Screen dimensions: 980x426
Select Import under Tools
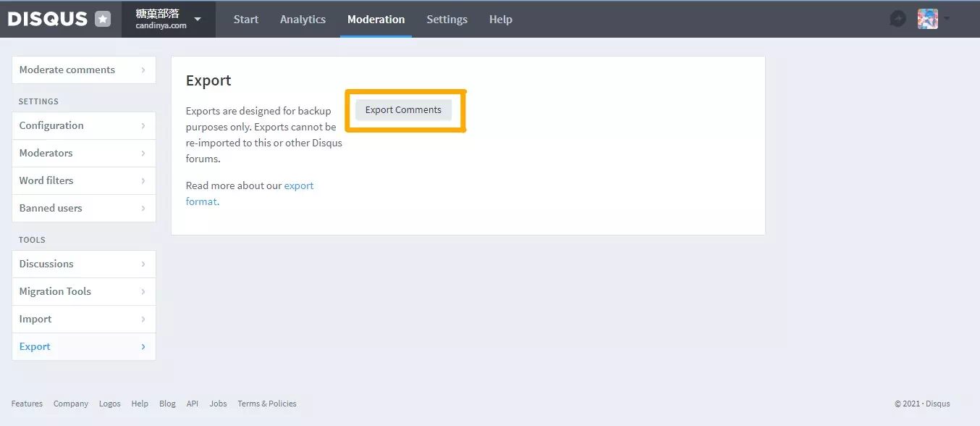(84, 319)
